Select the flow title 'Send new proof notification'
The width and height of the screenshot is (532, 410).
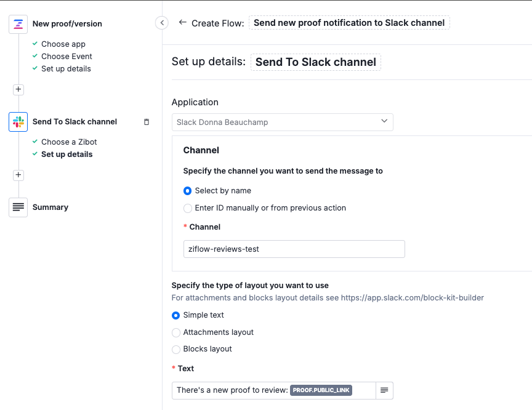pos(349,23)
